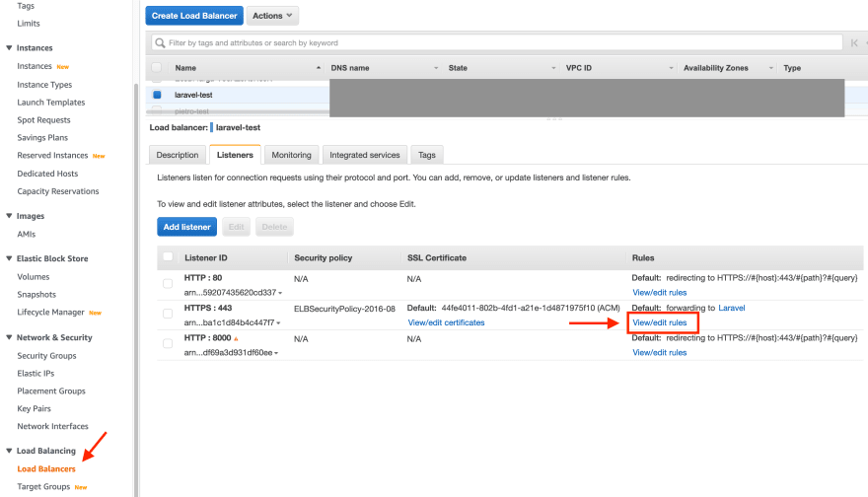Open Reserved Instances in sidebar

(x=52, y=156)
